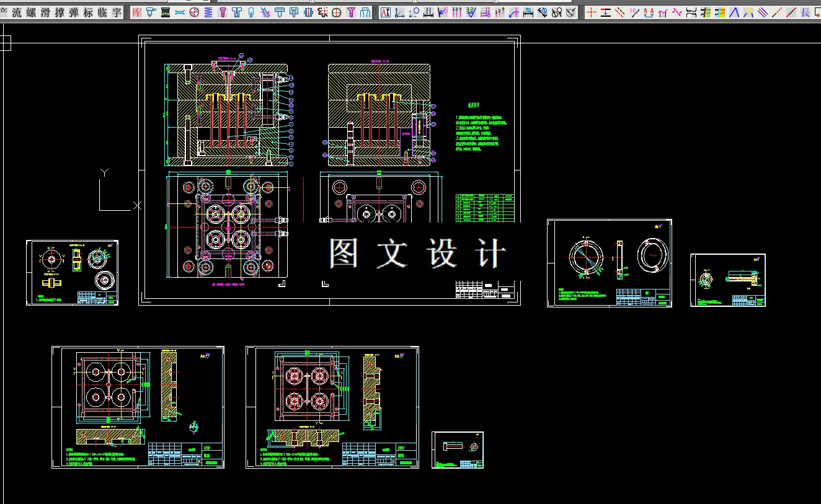Click the 流 toolbar button
821x504 pixels.
[17, 12]
